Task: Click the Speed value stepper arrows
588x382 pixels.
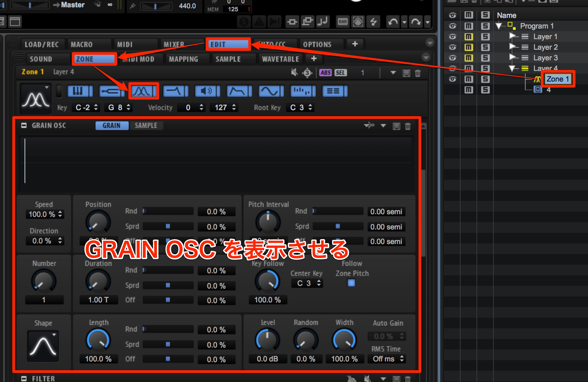Action: (x=60, y=214)
